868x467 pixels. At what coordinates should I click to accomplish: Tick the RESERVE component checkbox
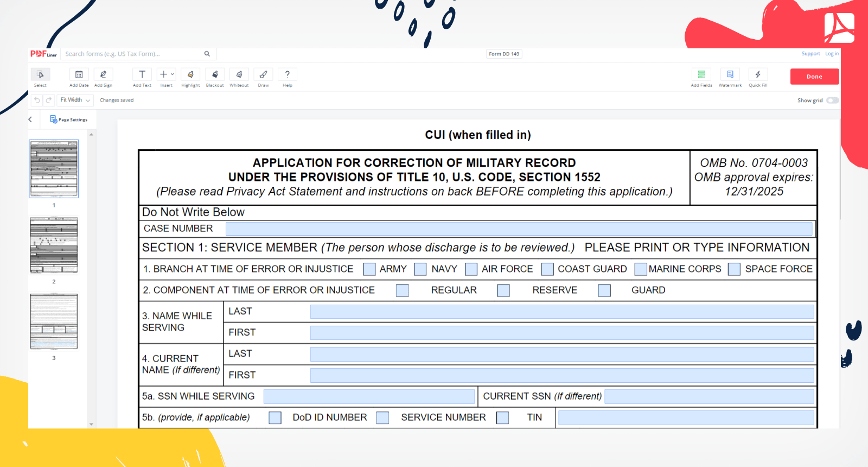click(503, 291)
